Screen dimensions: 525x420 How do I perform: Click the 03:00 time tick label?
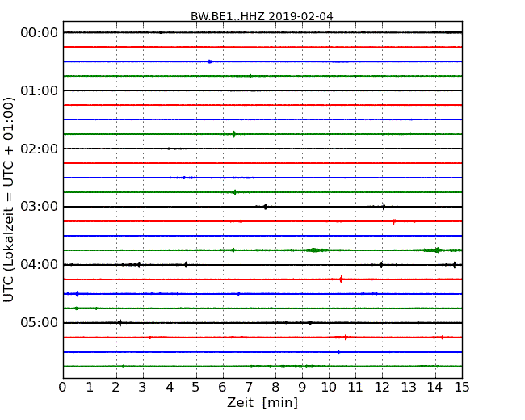click(40, 207)
